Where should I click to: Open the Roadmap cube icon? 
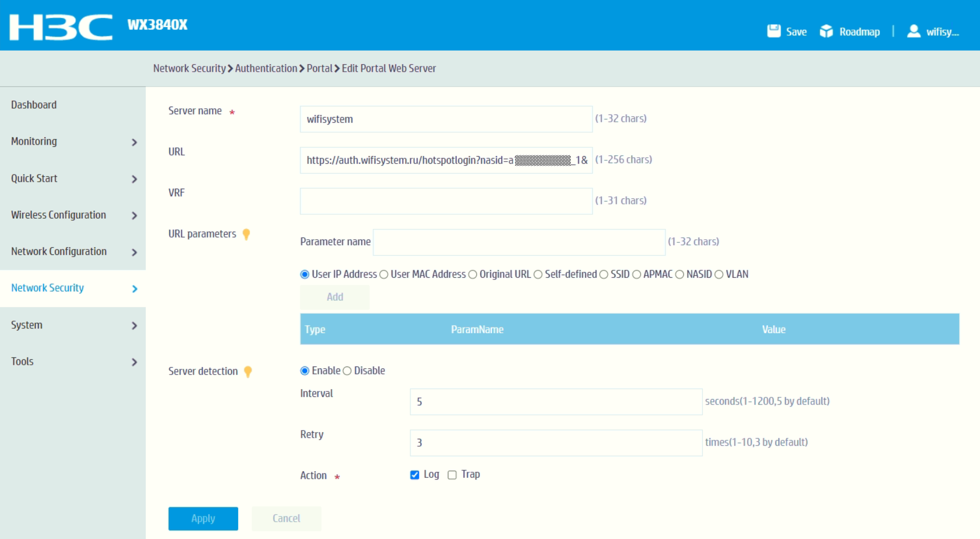pos(826,31)
